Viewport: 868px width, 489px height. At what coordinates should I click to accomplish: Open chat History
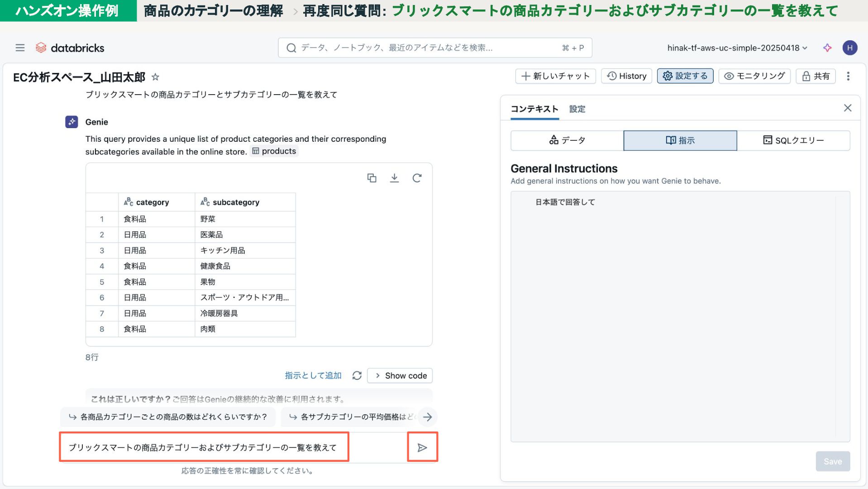[x=626, y=76]
